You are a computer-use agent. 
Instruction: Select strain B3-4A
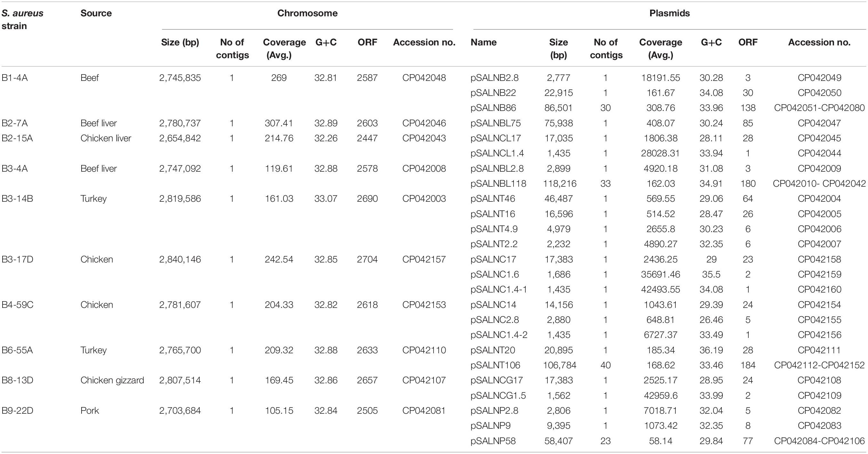(14, 168)
